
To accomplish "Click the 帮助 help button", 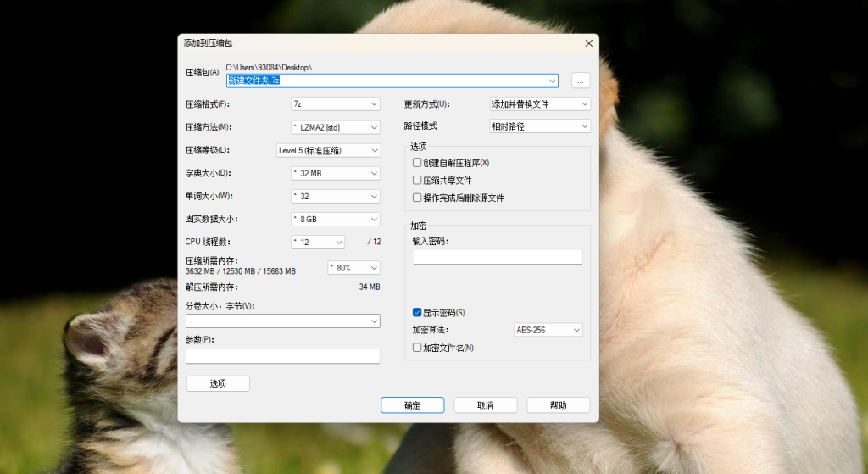I will (x=558, y=405).
